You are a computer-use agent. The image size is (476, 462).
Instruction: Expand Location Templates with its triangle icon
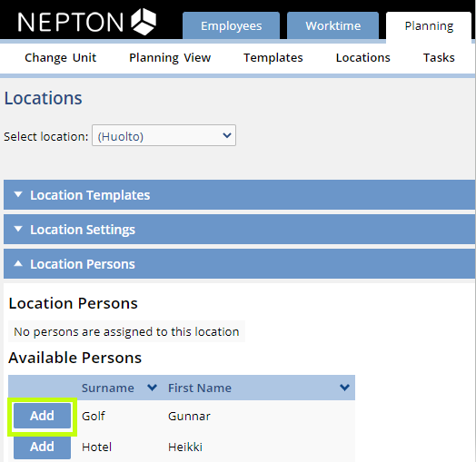[x=18, y=194]
